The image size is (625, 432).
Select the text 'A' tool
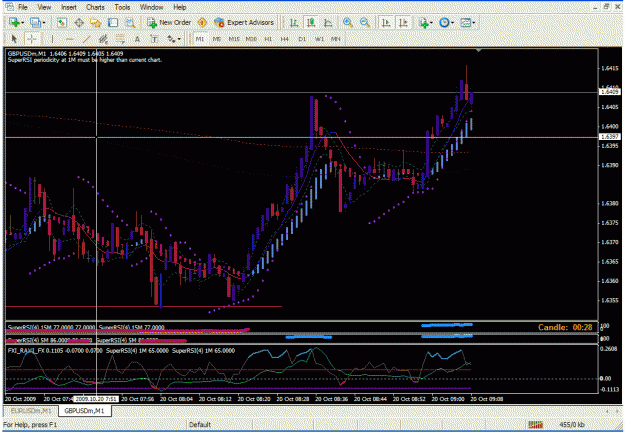click(x=137, y=39)
